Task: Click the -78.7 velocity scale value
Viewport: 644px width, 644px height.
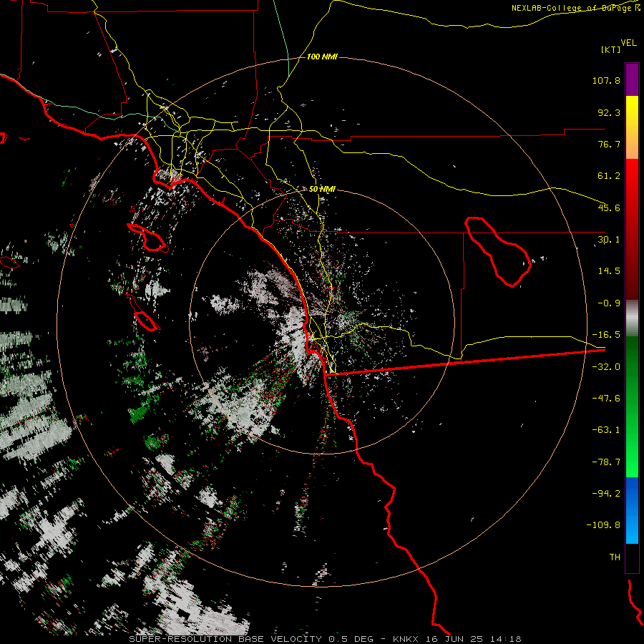Action: pyautogui.click(x=606, y=462)
